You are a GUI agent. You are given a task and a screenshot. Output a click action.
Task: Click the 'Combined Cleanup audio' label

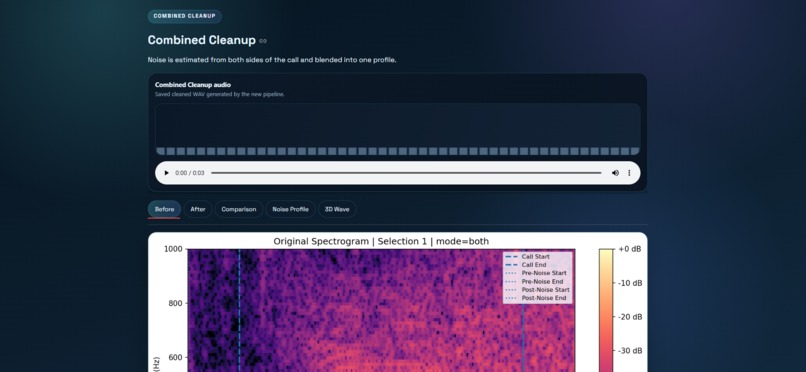(x=193, y=85)
